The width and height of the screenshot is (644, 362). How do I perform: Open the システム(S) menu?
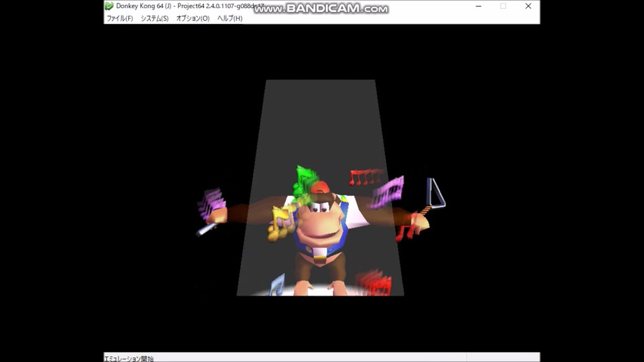154,19
